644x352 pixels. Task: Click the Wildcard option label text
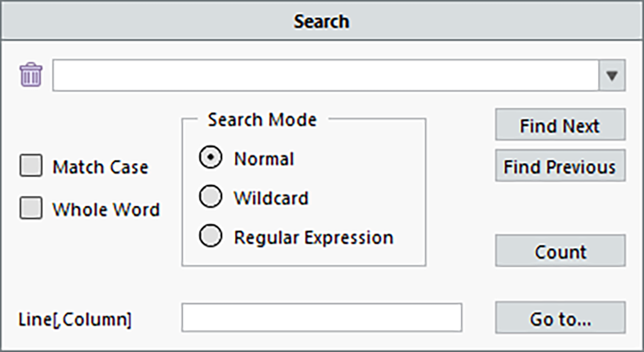(271, 198)
